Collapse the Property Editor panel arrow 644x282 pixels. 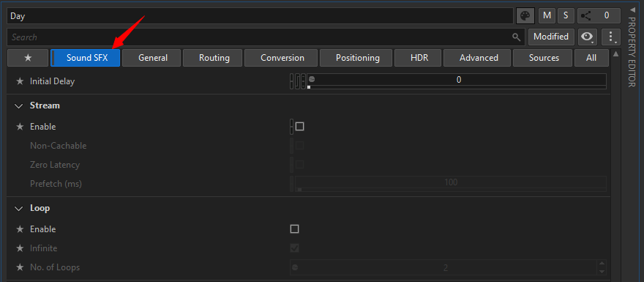coord(632,9)
